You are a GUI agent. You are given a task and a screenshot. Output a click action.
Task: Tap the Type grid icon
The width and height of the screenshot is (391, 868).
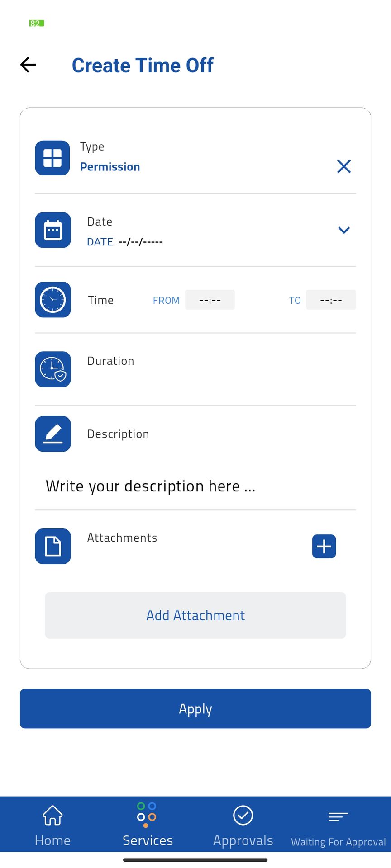[x=52, y=158]
